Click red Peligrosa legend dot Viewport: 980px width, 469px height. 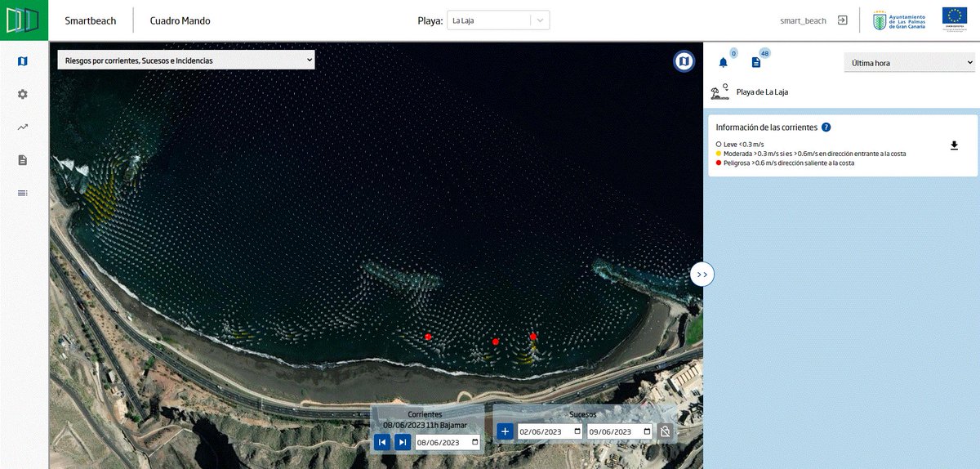coord(719,163)
